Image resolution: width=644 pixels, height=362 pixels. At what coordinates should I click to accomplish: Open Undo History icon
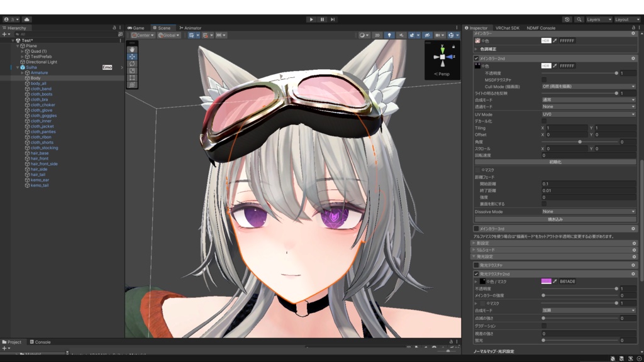[x=567, y=19]
